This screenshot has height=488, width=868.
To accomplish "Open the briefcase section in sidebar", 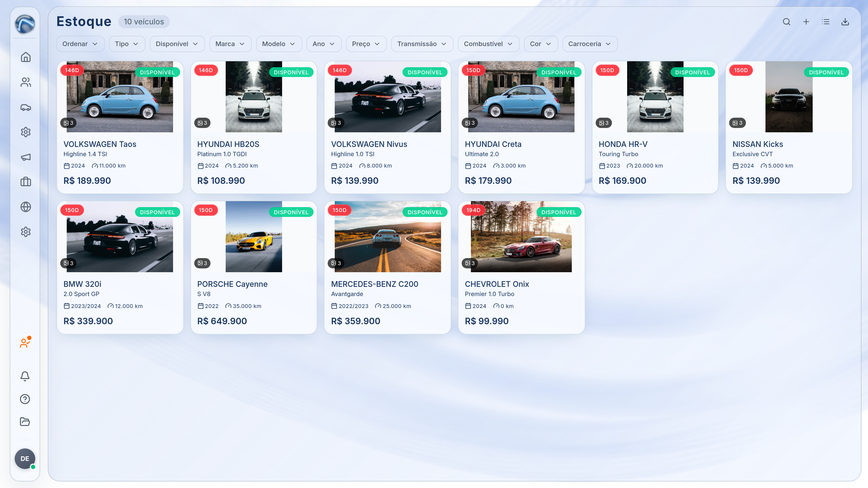I will click(25, 182).
